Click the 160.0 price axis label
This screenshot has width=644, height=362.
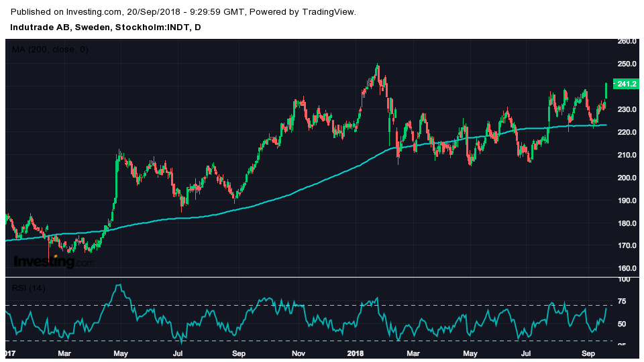[x=627, y=269]
